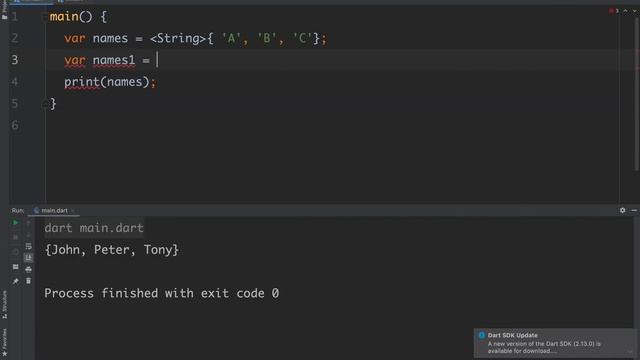Hide the Run panel with the minimize icon
The width and height of the screenshot is (640, 360).
(634, 210)
